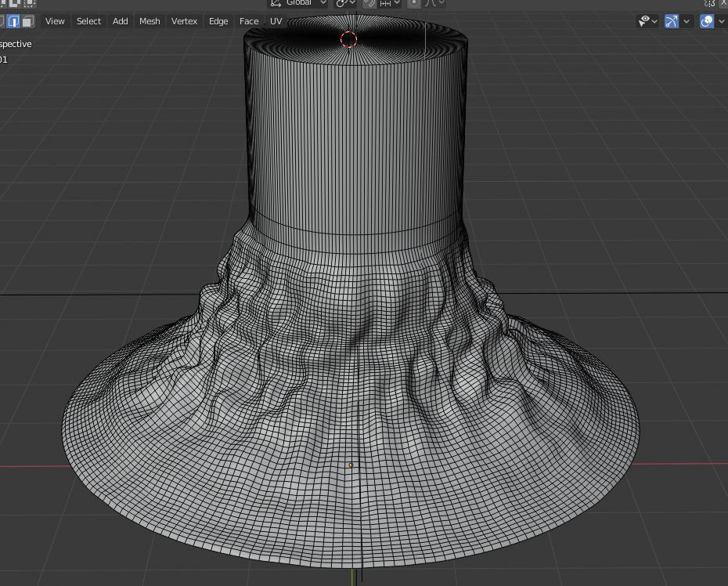Open the Mesh menu

tap(150, 21)
